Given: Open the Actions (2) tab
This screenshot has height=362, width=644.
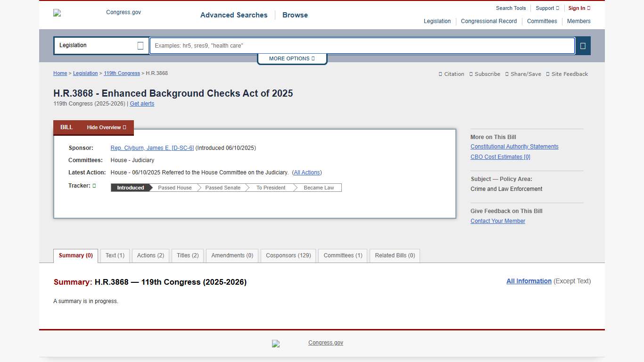Looking at the screenshot, I should pyautogui.click(x=150, y=255).
